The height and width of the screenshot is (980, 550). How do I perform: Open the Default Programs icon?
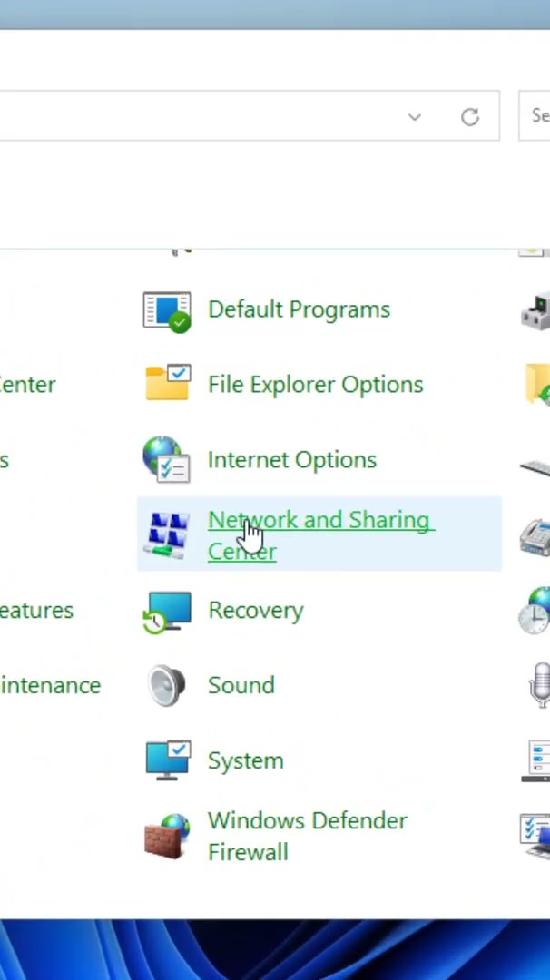pyautogui.click(x=167, y=310)
